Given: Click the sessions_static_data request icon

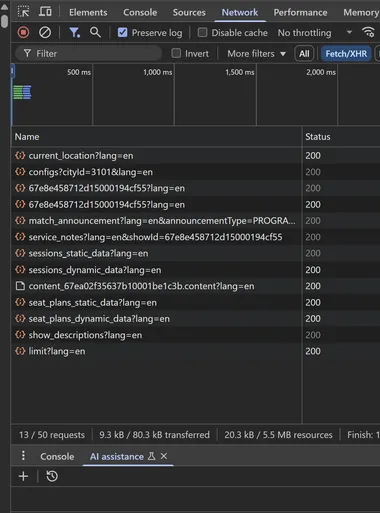Looking at the screenshot, I should point(20,253).
